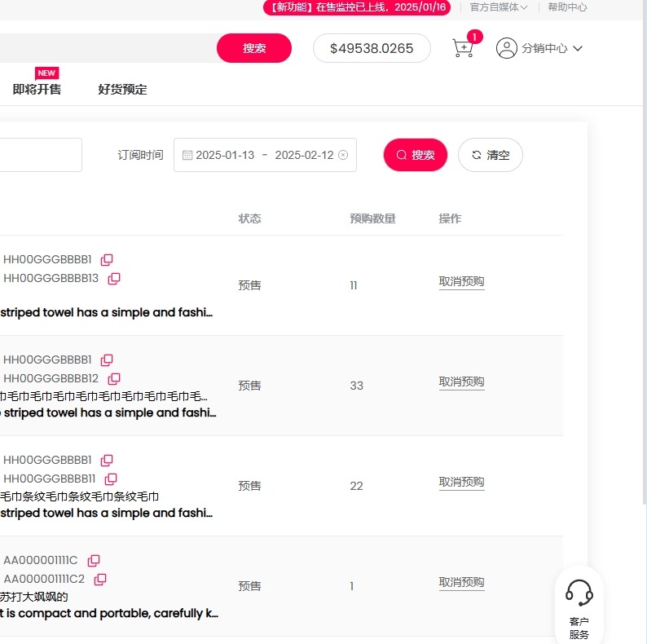Copy the code AA000001111C
Image resolution: width=647 pixels, height=644 pixels.
[94, 561]
